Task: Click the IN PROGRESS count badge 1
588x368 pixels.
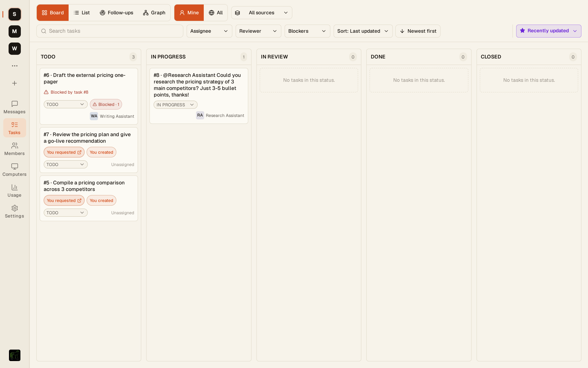Action: [244, 57]
